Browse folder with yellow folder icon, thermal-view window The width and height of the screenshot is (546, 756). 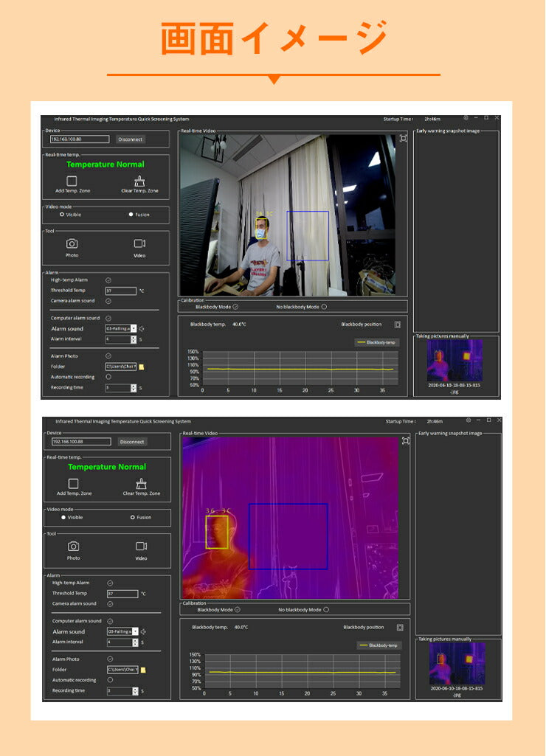(144, 670)
